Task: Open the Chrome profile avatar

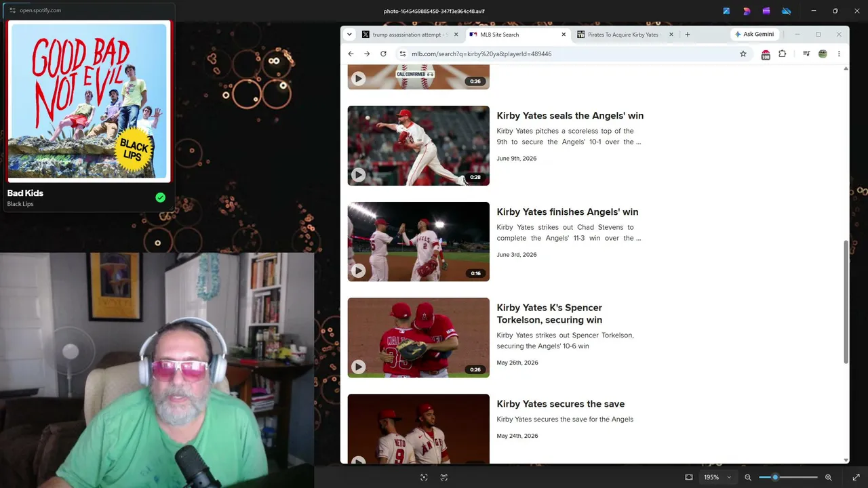Action: [823, 54]
